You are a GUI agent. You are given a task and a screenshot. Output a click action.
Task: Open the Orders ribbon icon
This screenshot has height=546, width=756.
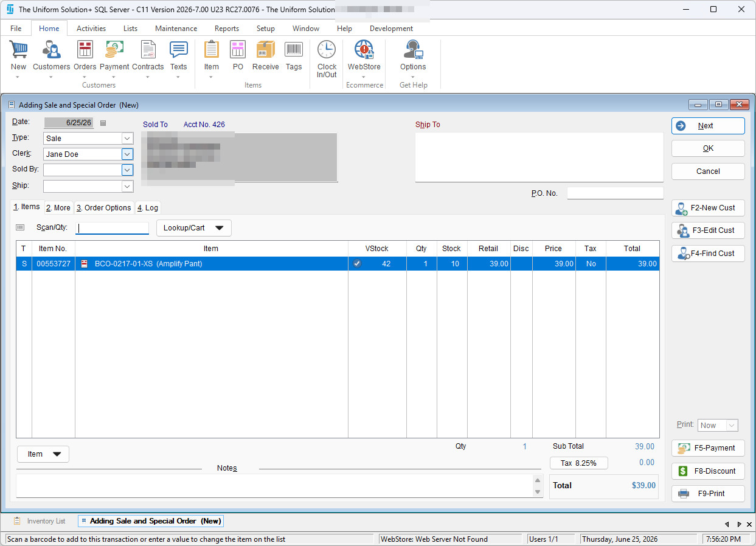(x=85, y=50)
